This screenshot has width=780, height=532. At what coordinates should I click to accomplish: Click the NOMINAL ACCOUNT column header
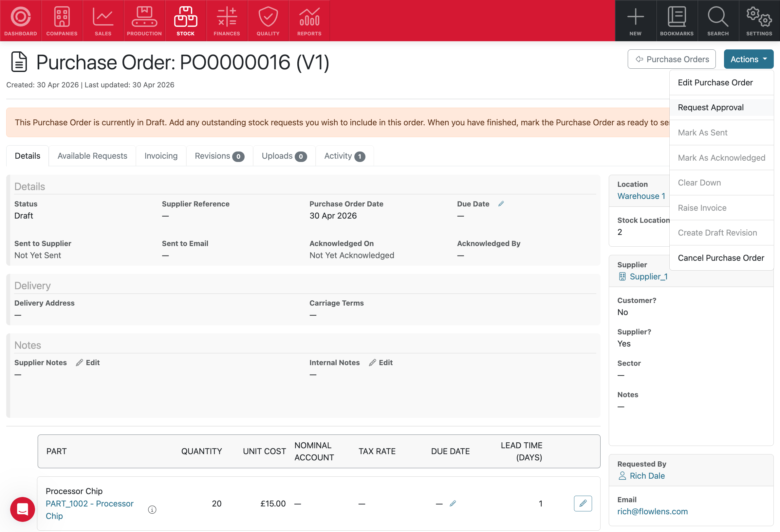314,451
